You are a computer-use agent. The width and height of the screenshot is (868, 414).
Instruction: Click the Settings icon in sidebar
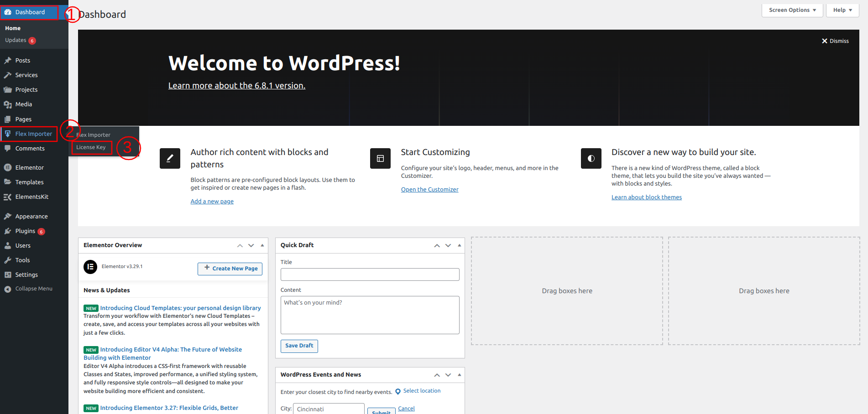(x=8, y=275)
